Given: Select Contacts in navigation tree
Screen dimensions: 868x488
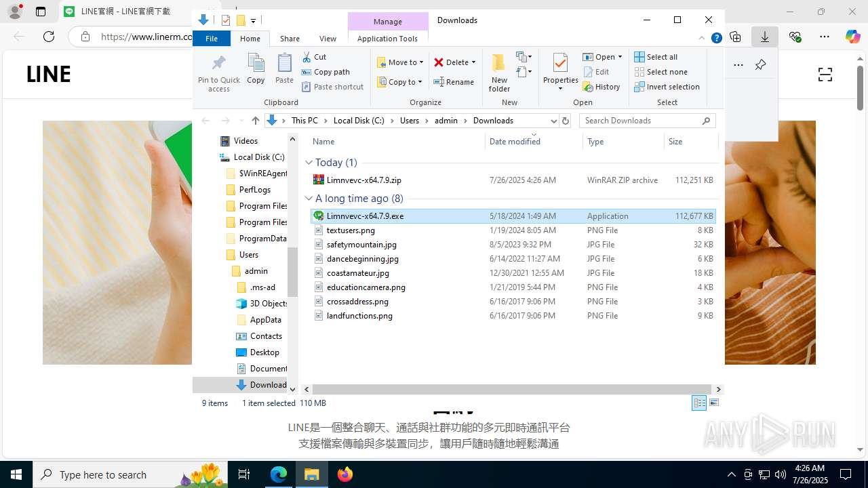Looking at the screenshot, I should click(266, 336).
